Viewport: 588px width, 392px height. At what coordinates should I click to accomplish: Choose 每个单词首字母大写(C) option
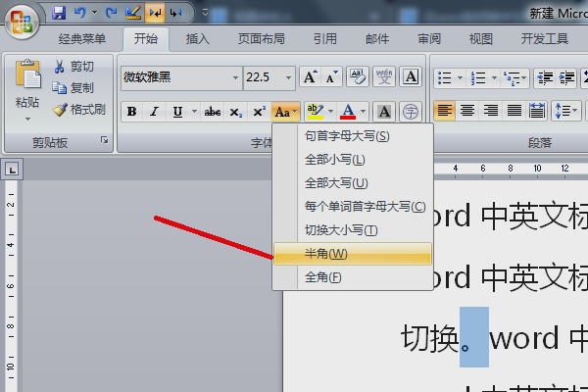(x=353, y=207)
